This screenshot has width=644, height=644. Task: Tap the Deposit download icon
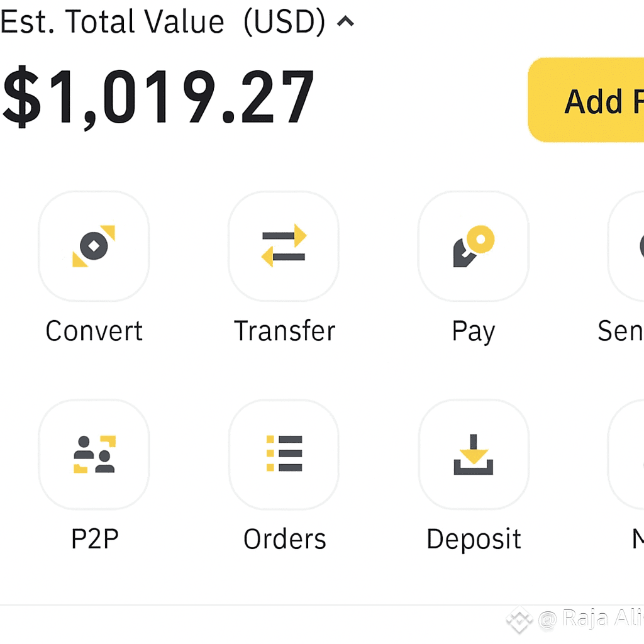473,454
